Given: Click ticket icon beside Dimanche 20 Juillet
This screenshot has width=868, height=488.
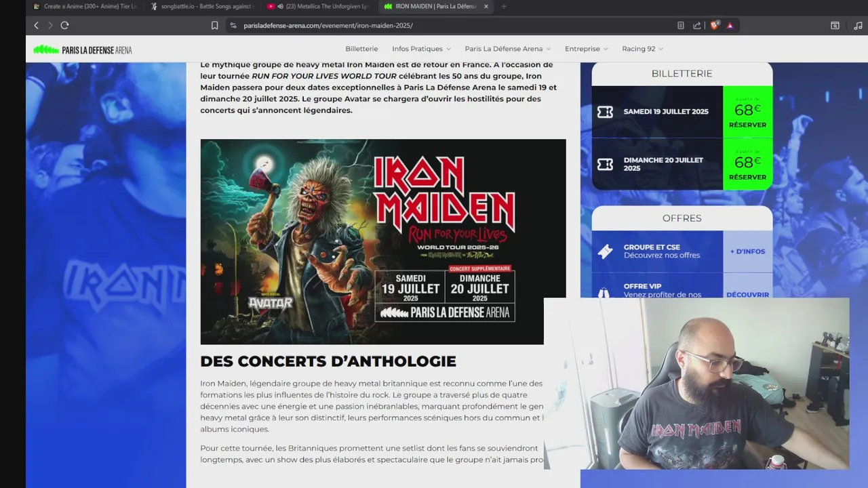Looking at the screenshot, I should pos(605,164).
